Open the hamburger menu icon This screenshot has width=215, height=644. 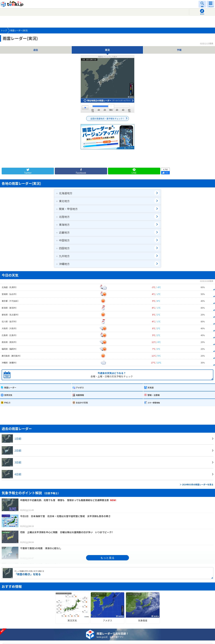click(211, 4)
